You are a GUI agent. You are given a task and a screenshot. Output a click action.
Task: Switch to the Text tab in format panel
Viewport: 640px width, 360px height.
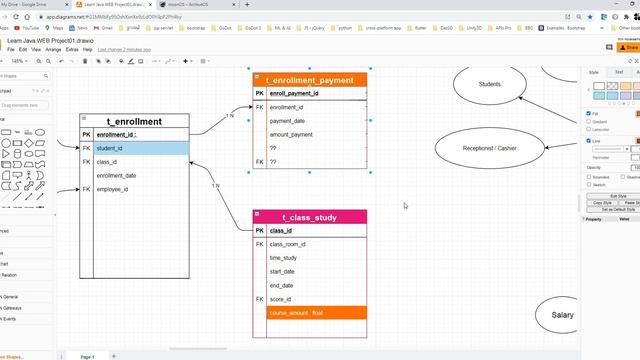click(x=619, y=72)
